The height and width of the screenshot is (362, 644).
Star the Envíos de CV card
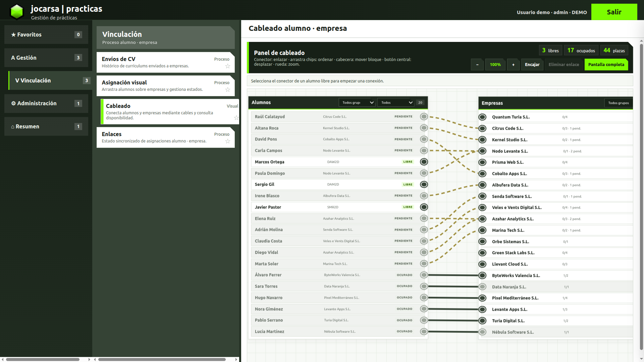[228, 66]
